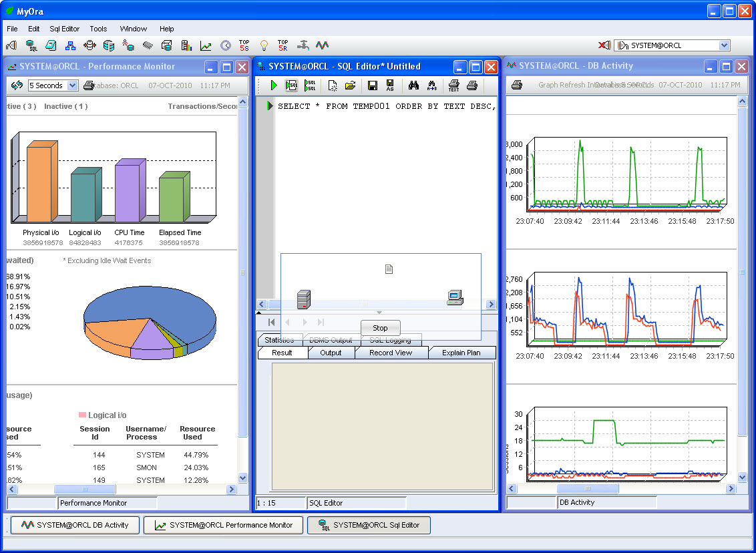
Task: Open the SYSTEM@ORCL connection dropdown
Action: 724,45
